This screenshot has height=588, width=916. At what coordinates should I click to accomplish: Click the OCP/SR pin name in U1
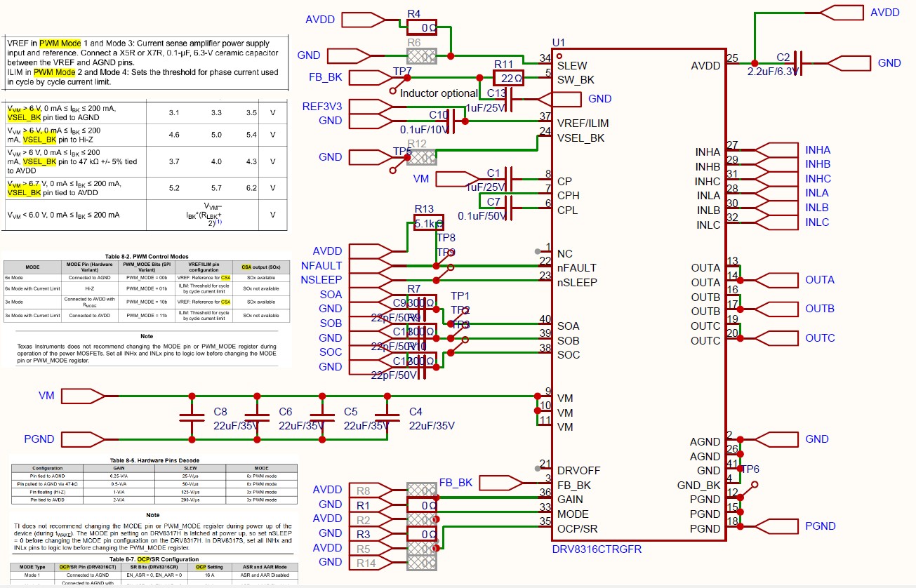[577, 528]
